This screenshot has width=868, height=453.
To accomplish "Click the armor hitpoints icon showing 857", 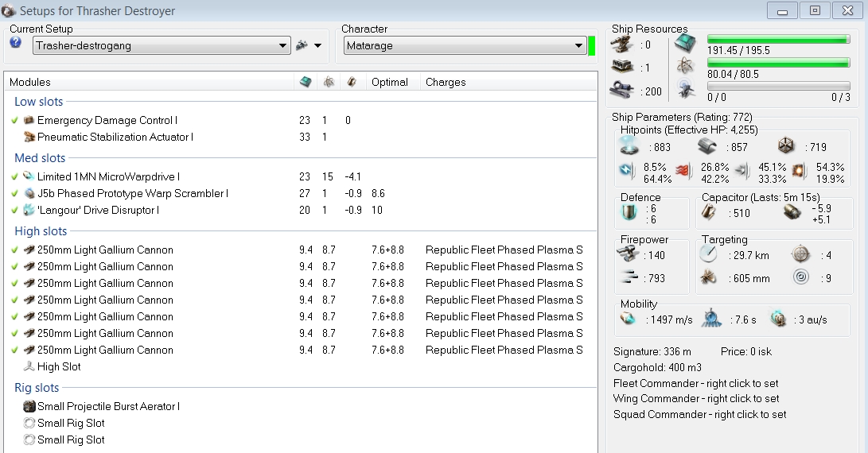I will [707, 146].
